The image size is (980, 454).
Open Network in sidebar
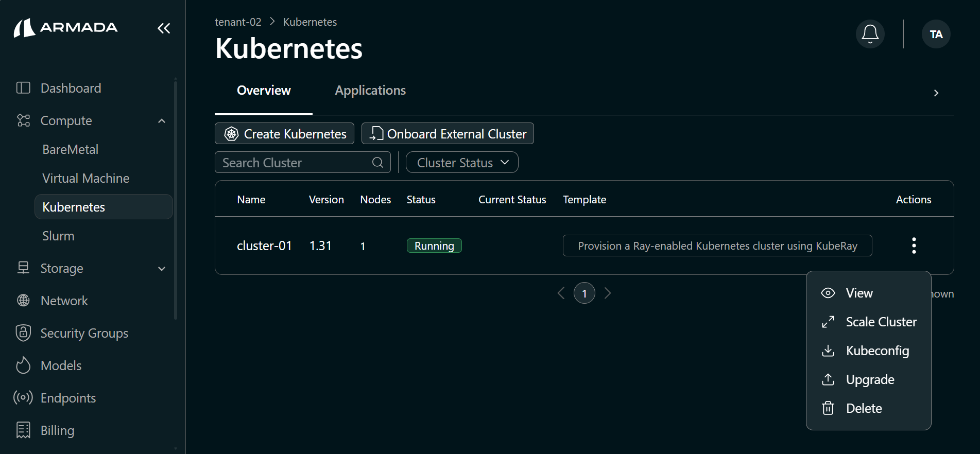pyautogui.click(x=64, y=301)
